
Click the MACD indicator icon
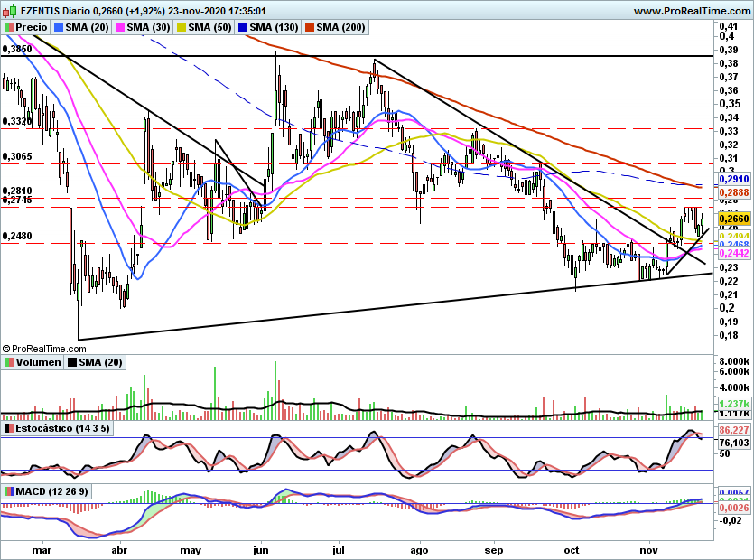click(x=9, y=491)
